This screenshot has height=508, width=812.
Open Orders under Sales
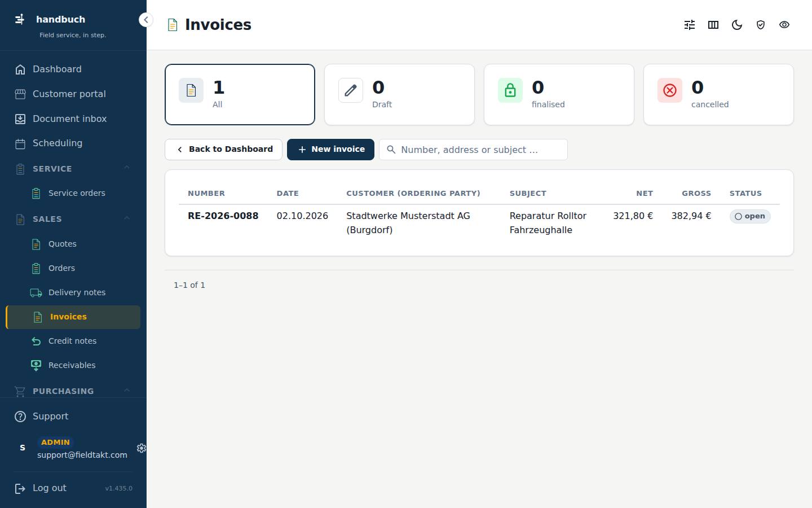(73, 268)
